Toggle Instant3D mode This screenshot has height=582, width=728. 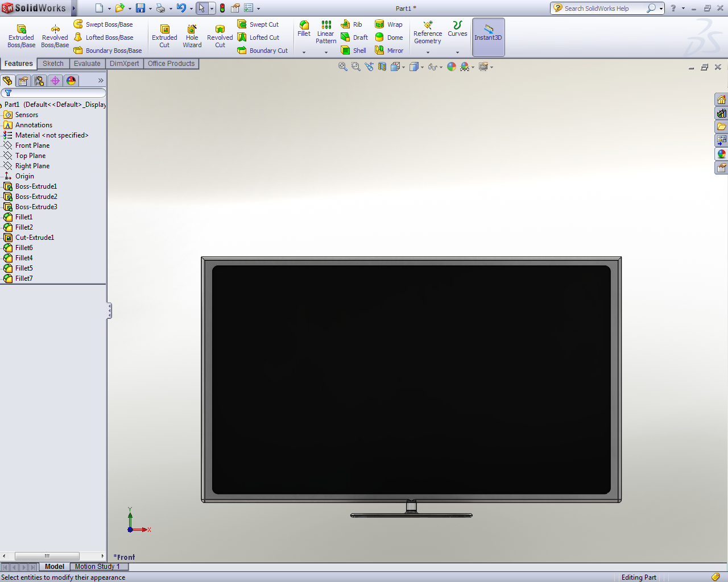tap(489, 37)
